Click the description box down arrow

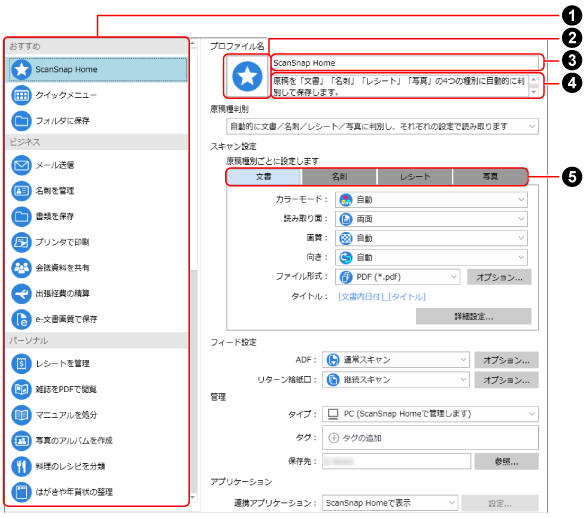coord(534,92)
